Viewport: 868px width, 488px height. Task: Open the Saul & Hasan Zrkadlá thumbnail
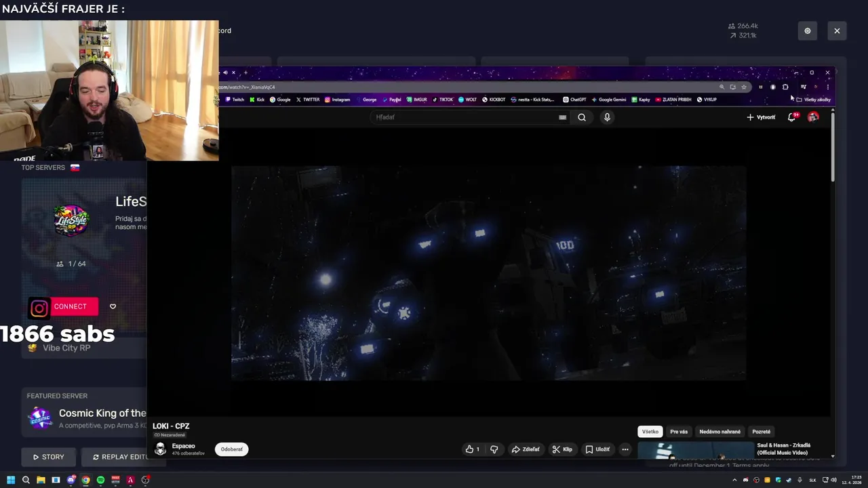click(x=696, y=451)
